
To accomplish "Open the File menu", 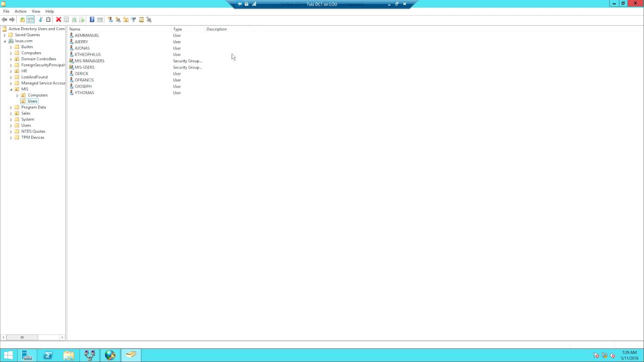I will click(7, 11).
